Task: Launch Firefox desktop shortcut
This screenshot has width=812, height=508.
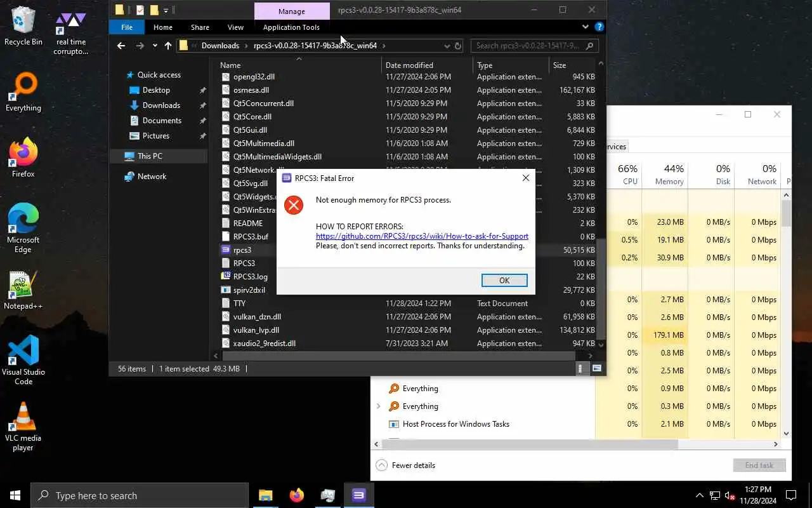Action: click(x=23, y=158)
